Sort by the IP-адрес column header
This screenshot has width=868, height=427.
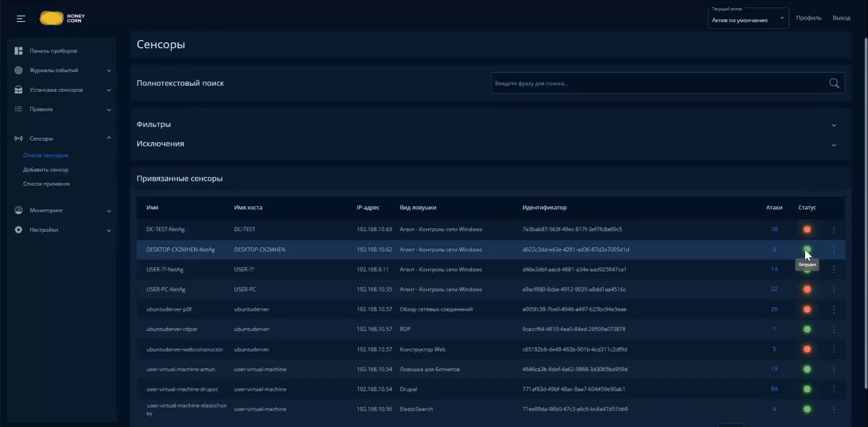(368, 208)
